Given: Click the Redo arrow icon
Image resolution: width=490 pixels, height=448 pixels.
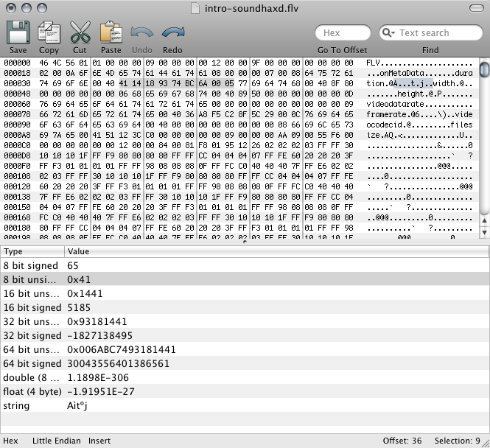Looking at the screenshot, I should (173, 33).
